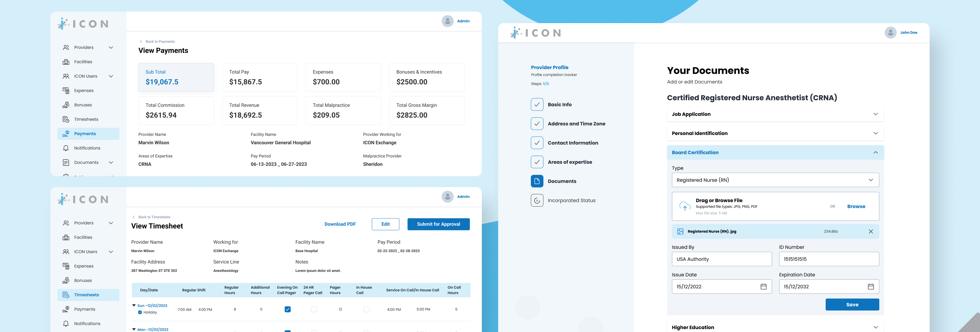Click the Expiration Date calendar icon
The height and width of the screenshot is (332, 980).
tap(870, 287)
